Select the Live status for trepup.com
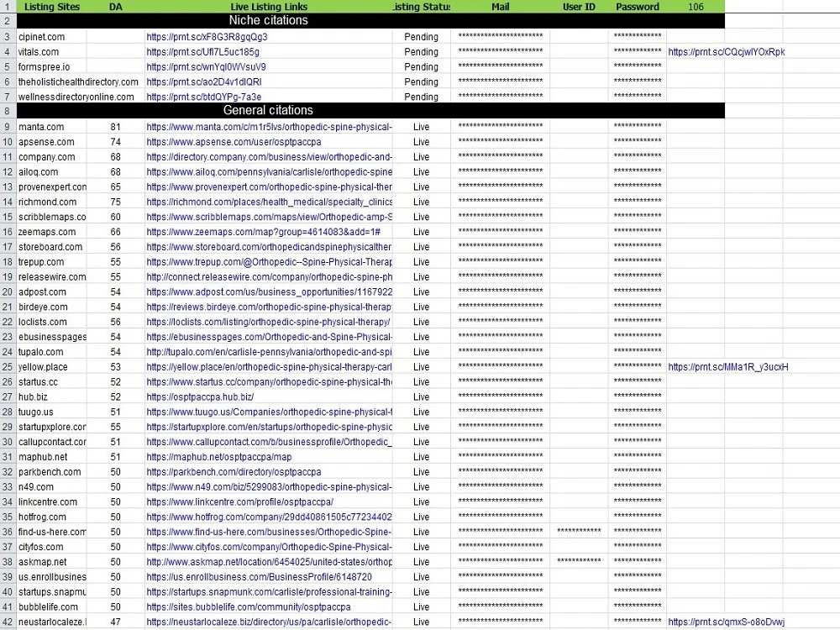 pyautogui.click(x=421, y=262)
